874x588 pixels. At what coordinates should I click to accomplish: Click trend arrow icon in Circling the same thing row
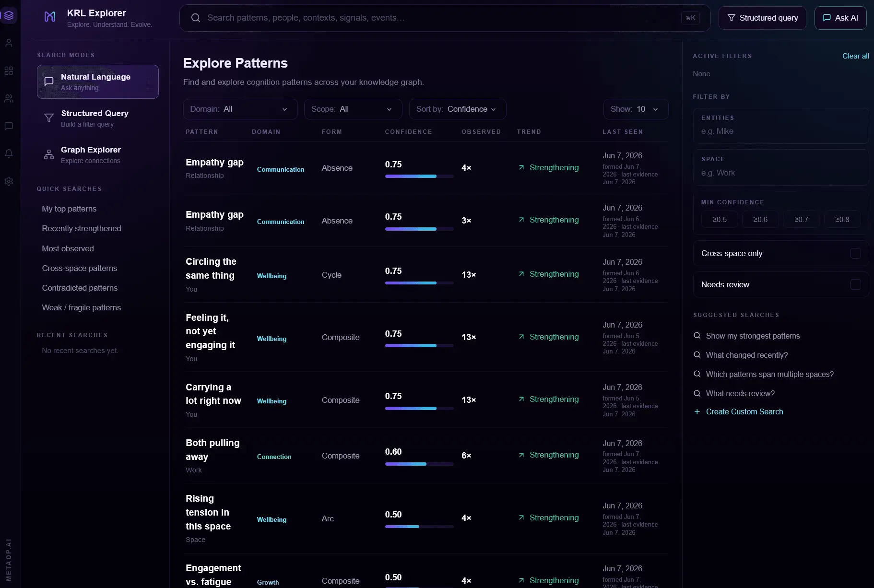click(521, 274)
